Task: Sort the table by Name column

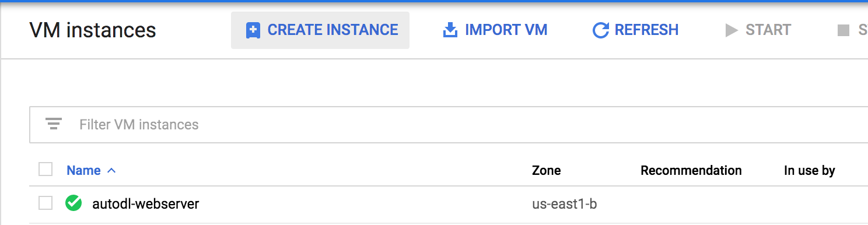Action: 83,171
